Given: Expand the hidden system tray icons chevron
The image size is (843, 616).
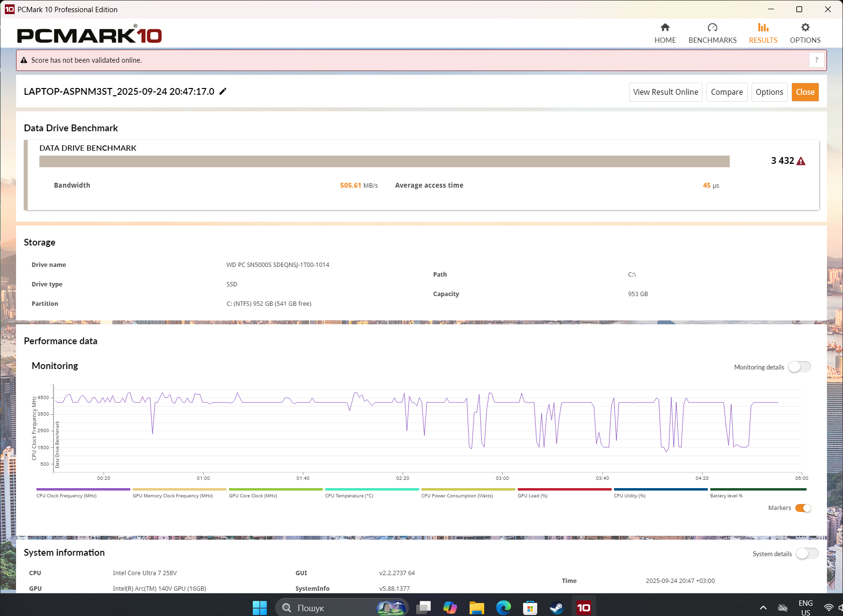Looking at the screenshot, I should [x=763, y=608].
